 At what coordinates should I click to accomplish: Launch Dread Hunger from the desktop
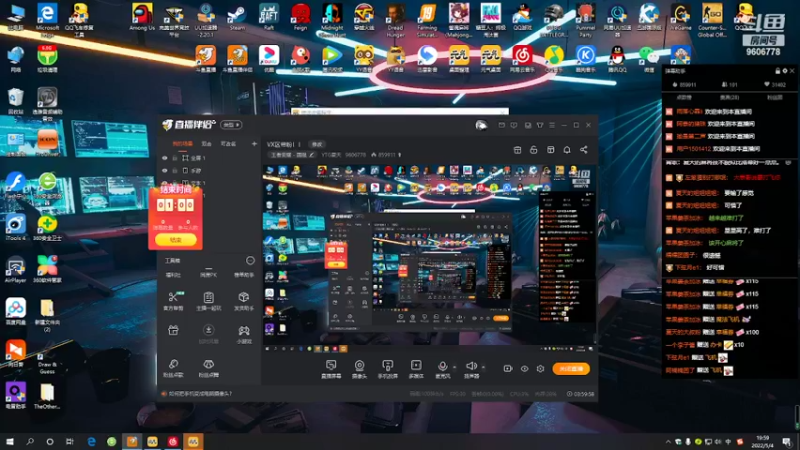(395, 20)
